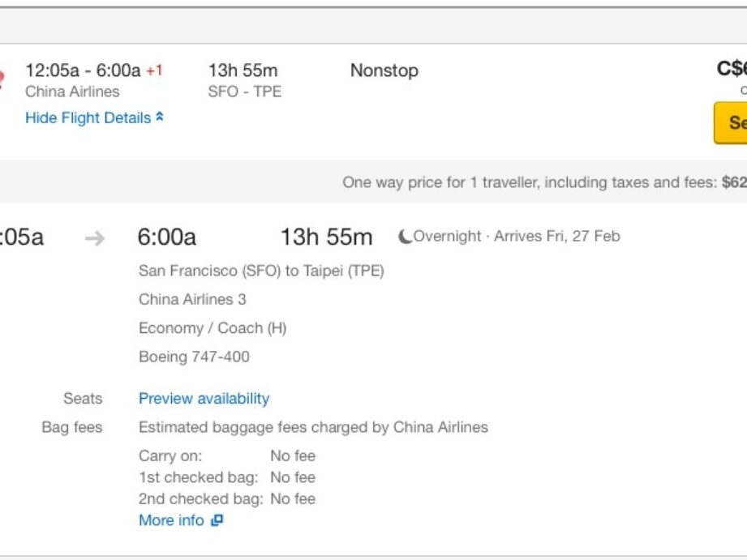Screen dimensions: 747x560
Task: Click the Nonstop label
Action: pos(384,71)
